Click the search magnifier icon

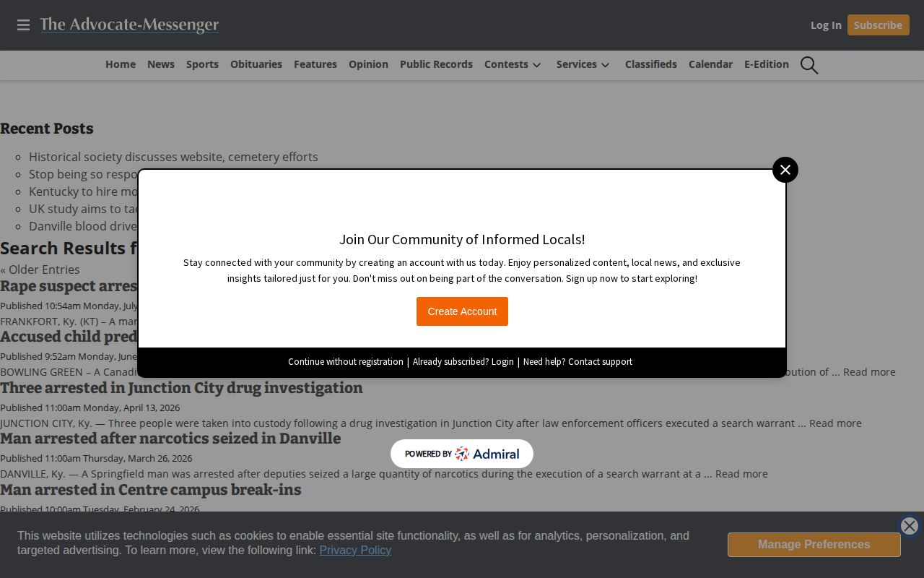click(x=809, y=65)
